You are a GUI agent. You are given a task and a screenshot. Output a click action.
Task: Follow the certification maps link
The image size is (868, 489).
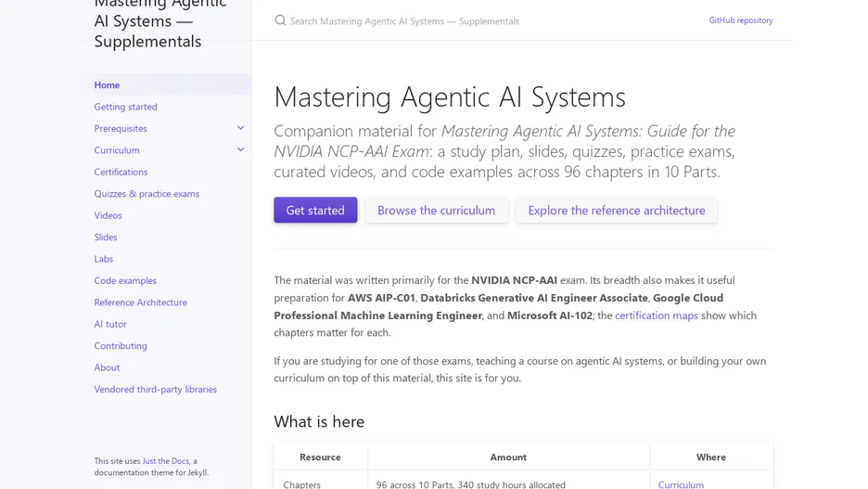tap(657, 315)
